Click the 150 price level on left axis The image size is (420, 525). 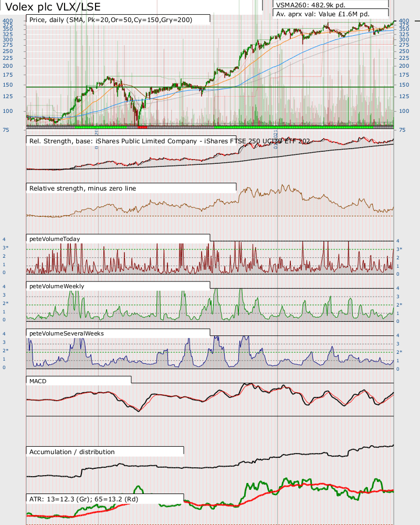(x=7, y=85)
